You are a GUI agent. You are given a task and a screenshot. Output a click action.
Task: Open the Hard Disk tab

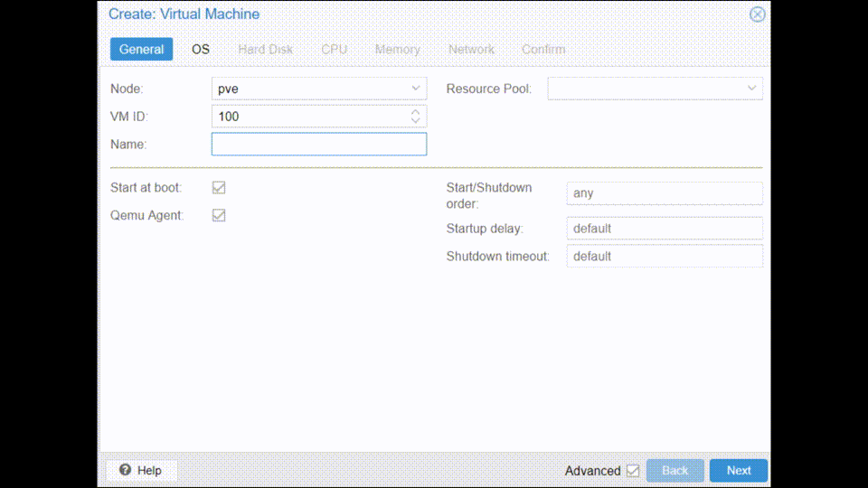point(266,49)
